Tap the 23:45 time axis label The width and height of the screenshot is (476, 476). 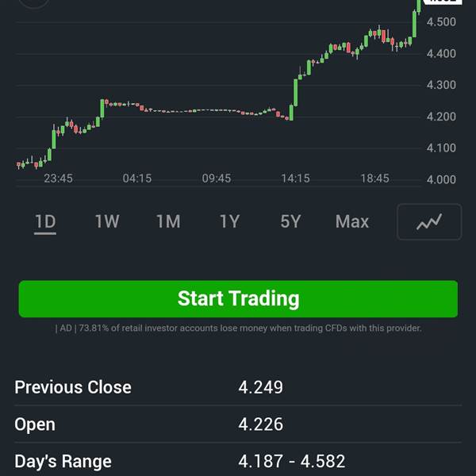[x=58, y=178]
